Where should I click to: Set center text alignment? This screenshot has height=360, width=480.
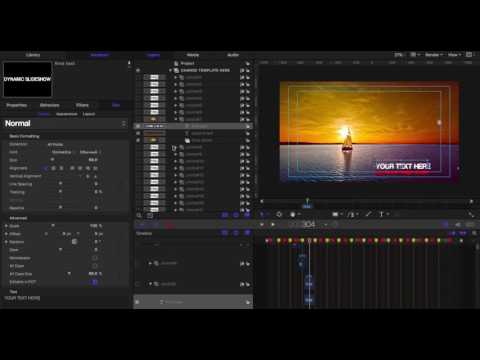pos(53,168)
